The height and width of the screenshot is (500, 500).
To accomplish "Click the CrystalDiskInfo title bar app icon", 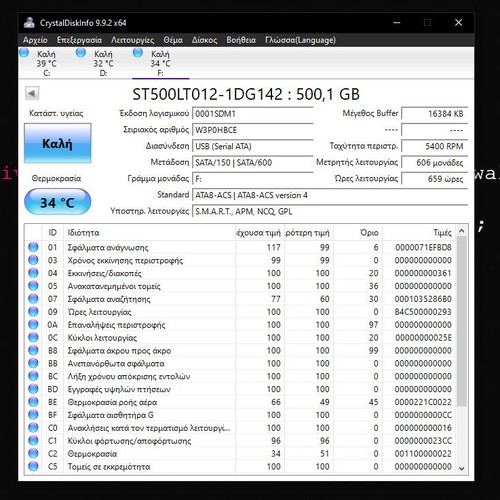I will (29, 23).
